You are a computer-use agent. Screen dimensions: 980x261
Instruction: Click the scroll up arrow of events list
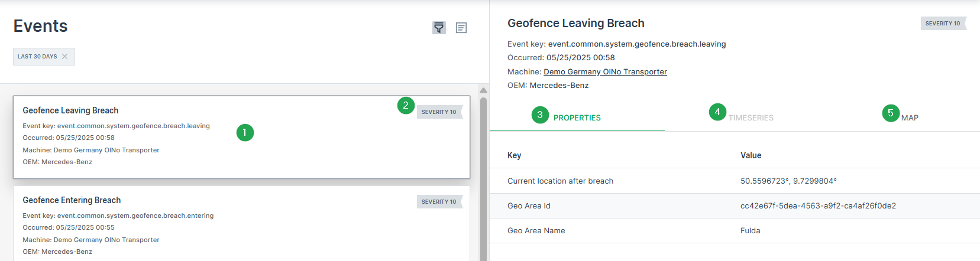click(x=483, y=90)
